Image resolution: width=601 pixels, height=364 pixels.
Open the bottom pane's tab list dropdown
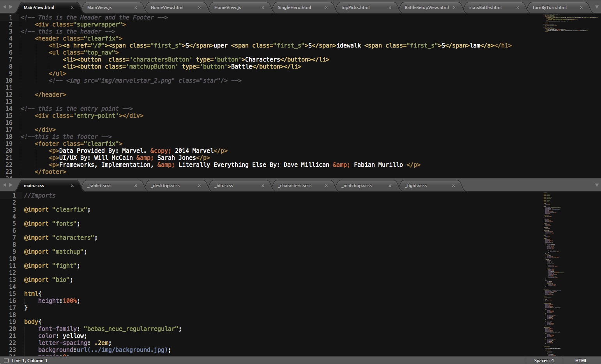(x=596, y=185)
